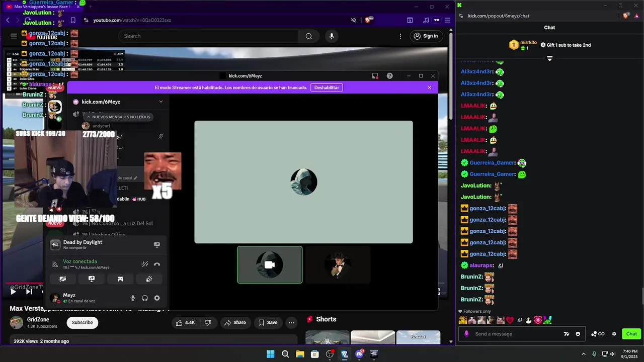Viewport: 644px width, 362px height.
Task: Click Kick chat translate icon
Action: point(567,334)
